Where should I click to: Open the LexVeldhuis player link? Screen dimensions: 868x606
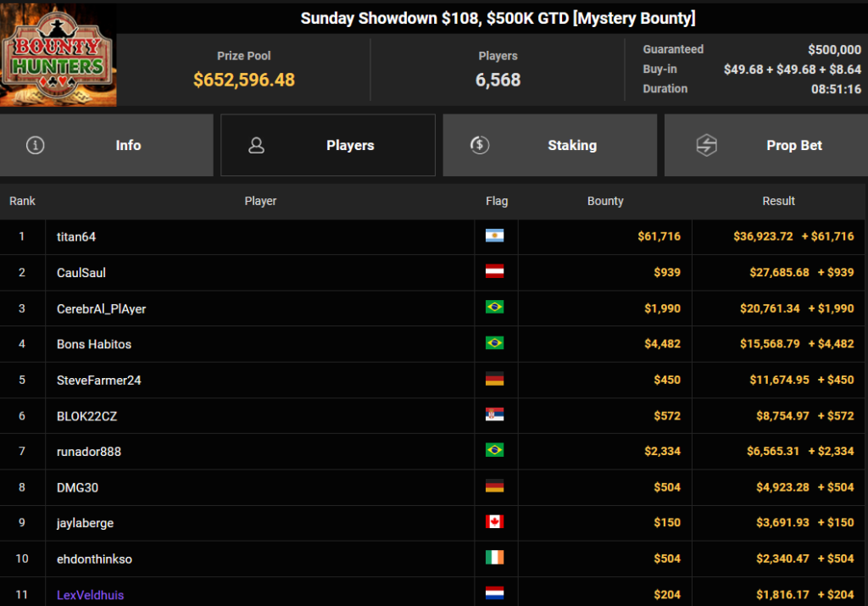point(90,595)
